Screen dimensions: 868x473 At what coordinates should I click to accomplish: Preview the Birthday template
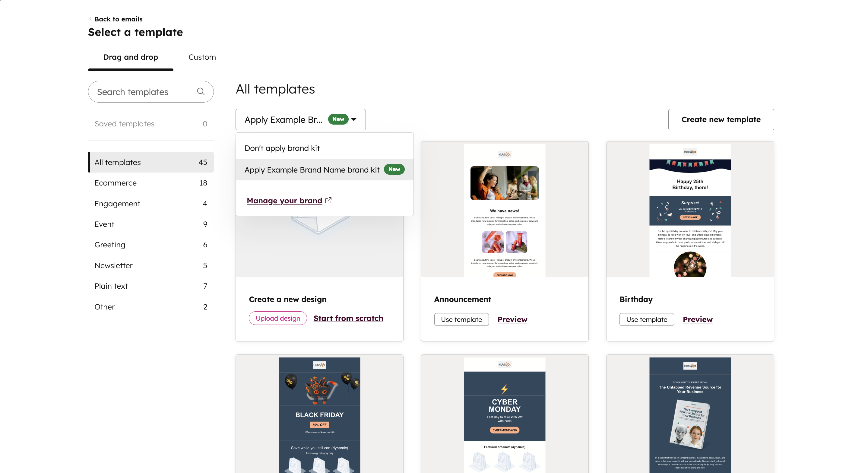[698, 319]
